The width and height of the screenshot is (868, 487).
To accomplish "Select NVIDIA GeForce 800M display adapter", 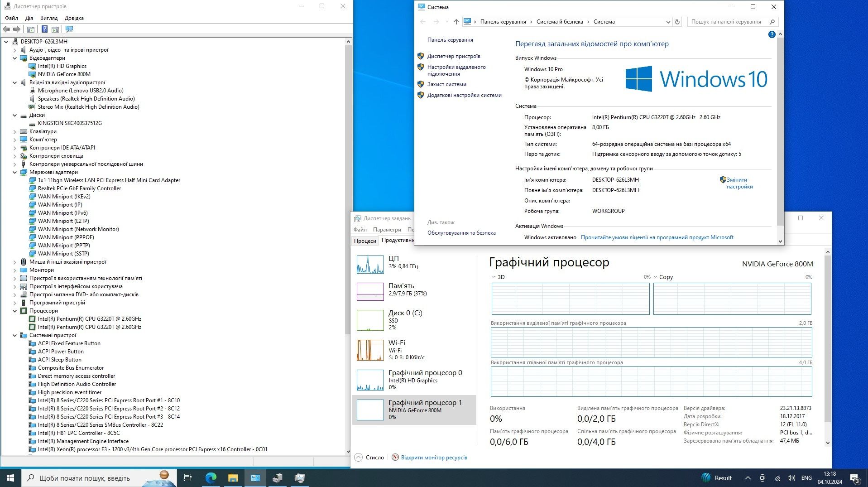I will (x=64, y=74).
